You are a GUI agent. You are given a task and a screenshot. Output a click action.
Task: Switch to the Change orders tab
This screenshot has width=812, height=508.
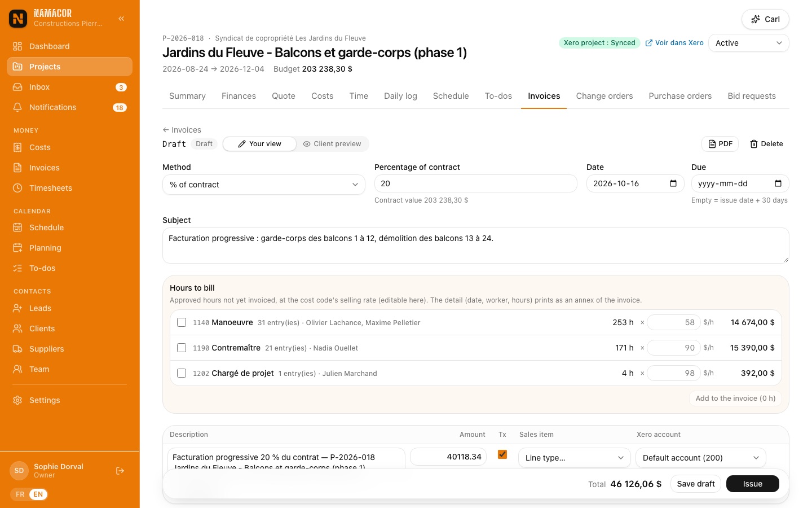(x=604, y=96)
